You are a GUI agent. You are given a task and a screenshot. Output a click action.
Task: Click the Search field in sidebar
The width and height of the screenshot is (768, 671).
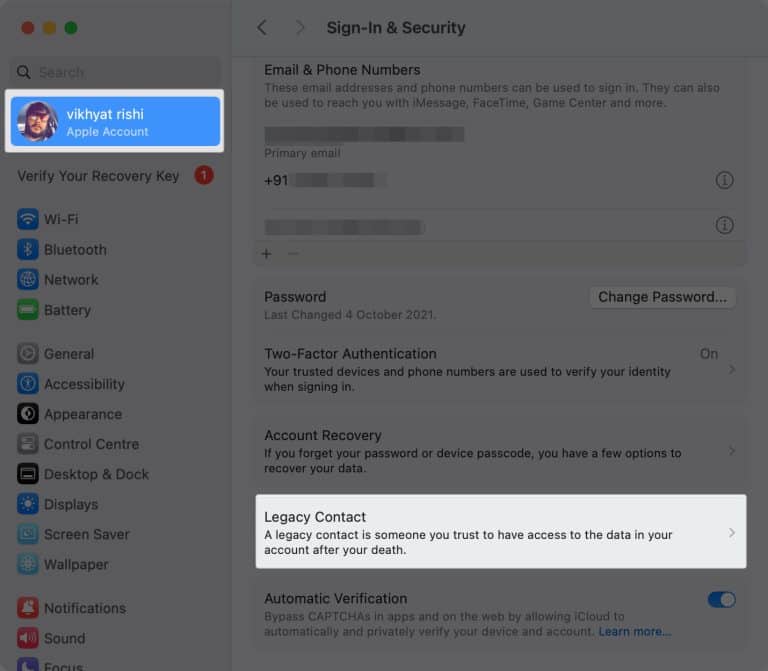[x=115, y=72]
